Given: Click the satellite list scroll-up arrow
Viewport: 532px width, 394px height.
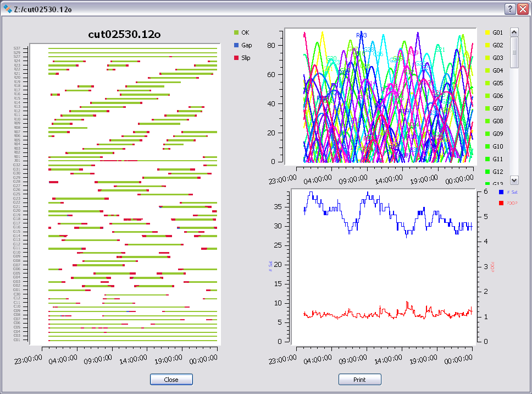Looking at the screenshot, I should pyautogui.click(x=514, y=32).
